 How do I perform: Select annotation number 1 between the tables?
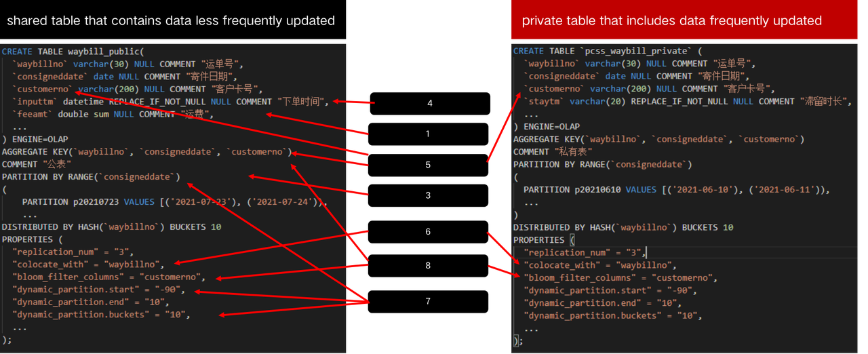428,134
